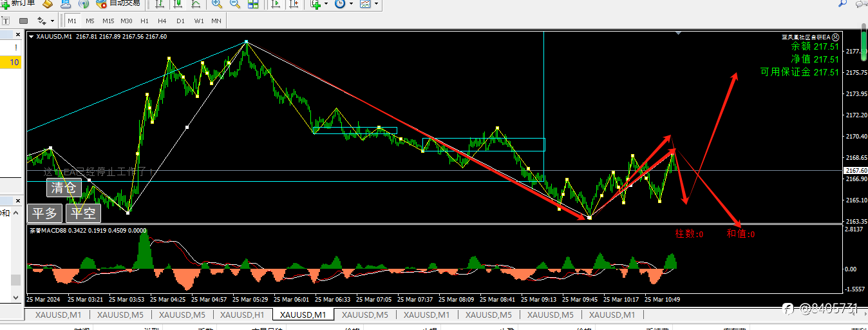The height and width of the screenshot is (330, 868).
Task: Select the gray rectangle label tool
Action: click(23, 21)
